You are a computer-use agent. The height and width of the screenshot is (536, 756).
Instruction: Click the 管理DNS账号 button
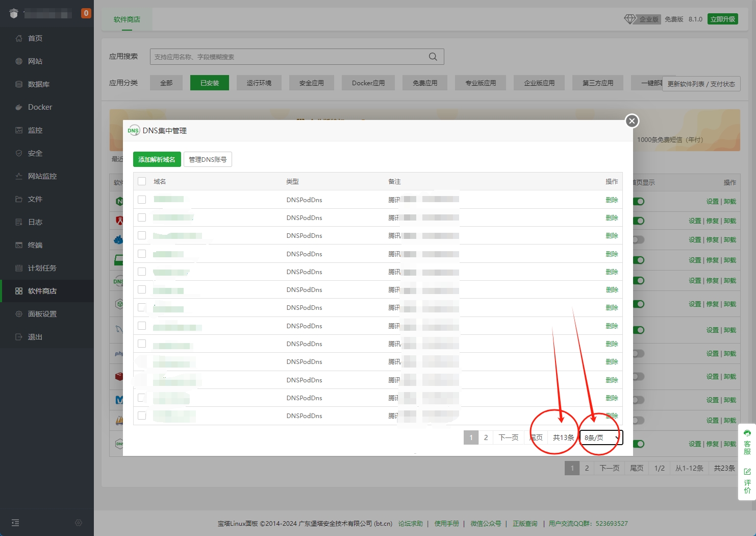[208, 159]
